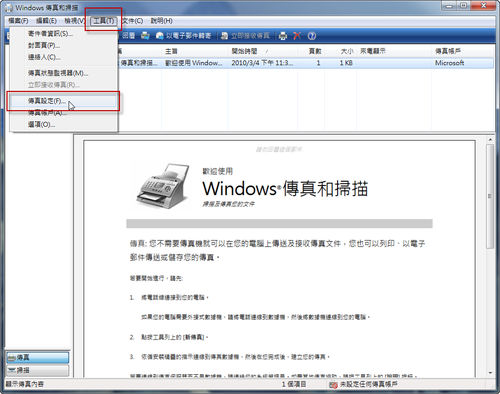This screenshot has width=500, height=394.
Task: Click the Microsoft fax account cell
Action: click(x=449, y=63)
